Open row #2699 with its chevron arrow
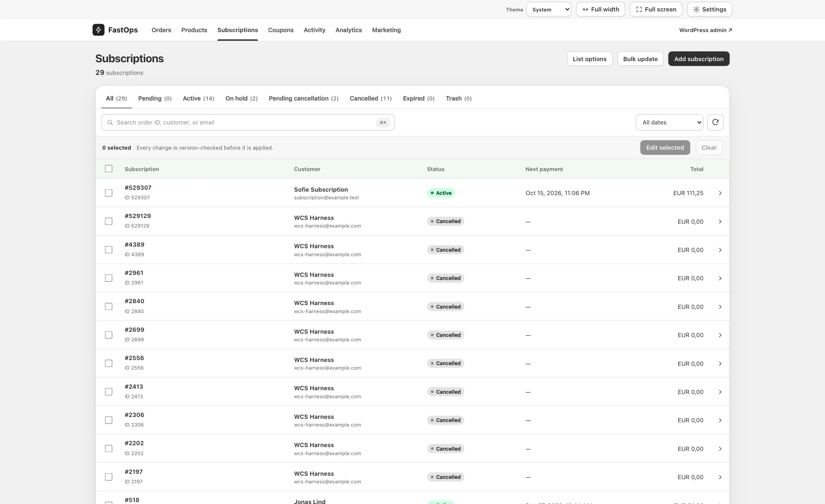Viewport: 825px width, 504px height. click(x=720, y=335)
